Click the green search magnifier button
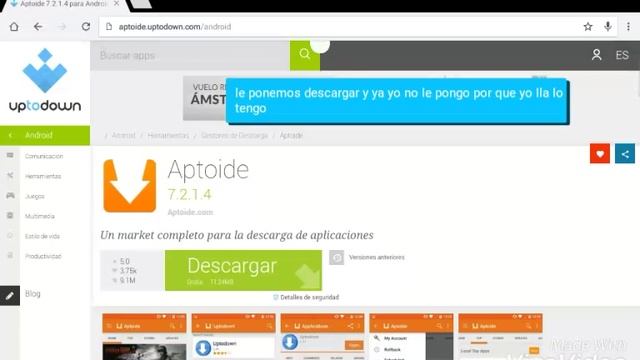This screenshot has height=360, width=640. pyautogui.click(x=305, y=56)
